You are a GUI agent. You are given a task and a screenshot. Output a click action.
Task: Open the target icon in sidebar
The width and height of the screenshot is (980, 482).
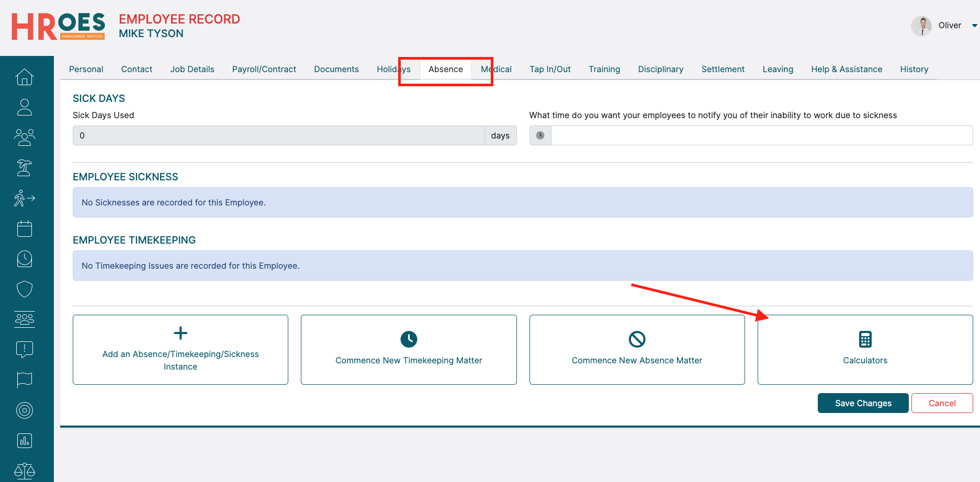click(x=25, y=410)
